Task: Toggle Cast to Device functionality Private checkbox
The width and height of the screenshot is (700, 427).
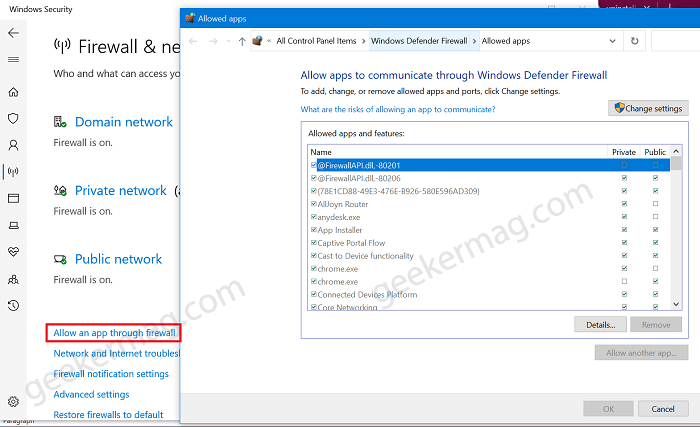Action: tap(625, 255)
